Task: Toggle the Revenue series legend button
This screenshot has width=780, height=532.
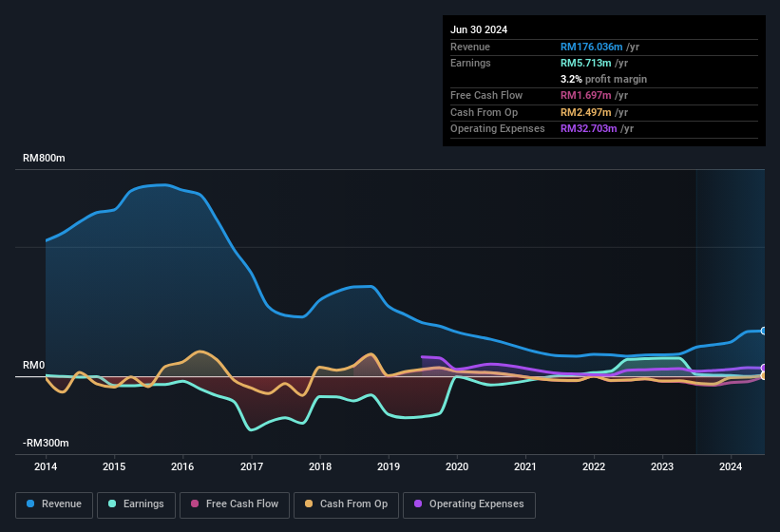Action: (54, 504)
